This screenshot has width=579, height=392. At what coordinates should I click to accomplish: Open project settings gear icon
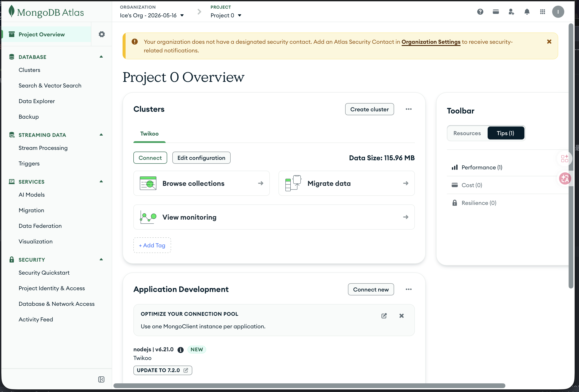click(102, 34)
